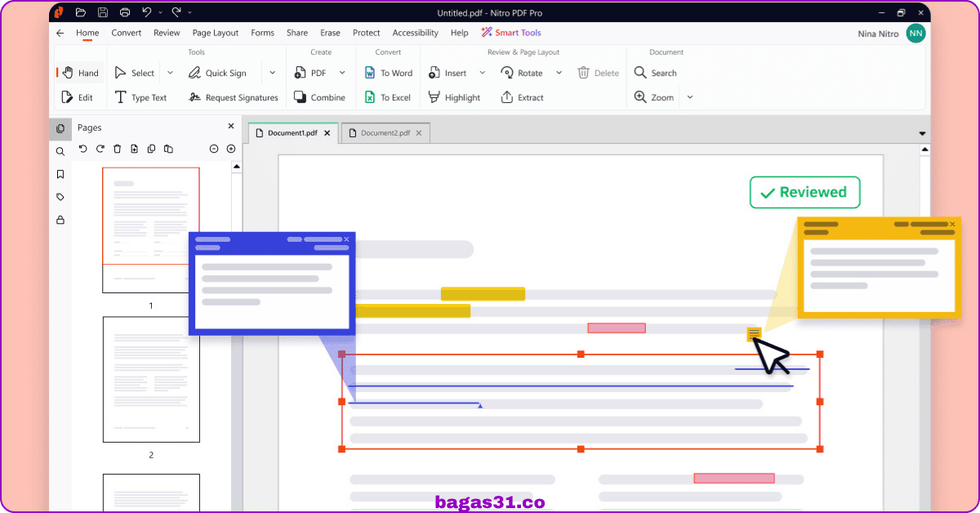
Task: Select page 2 thumbnail
Action: [x=151, y=380]
